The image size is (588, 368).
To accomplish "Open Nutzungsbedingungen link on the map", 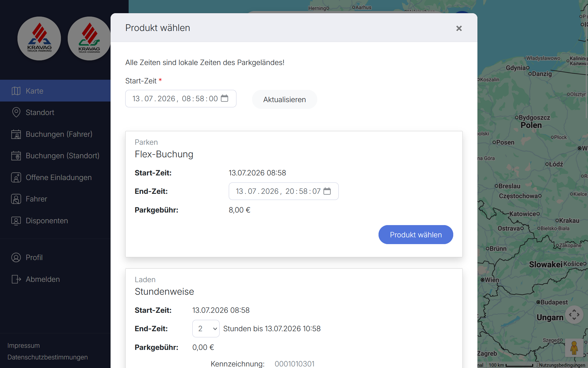I will [x=562, y=365].
